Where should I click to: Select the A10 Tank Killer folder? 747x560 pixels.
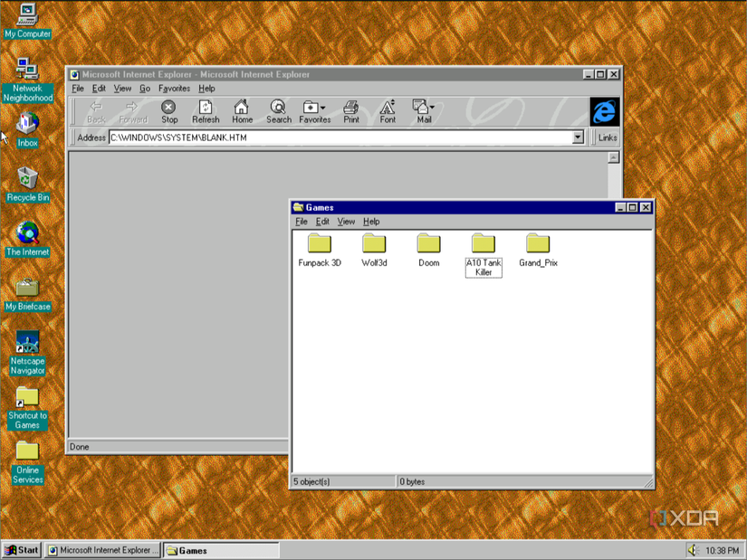[483, 244]
